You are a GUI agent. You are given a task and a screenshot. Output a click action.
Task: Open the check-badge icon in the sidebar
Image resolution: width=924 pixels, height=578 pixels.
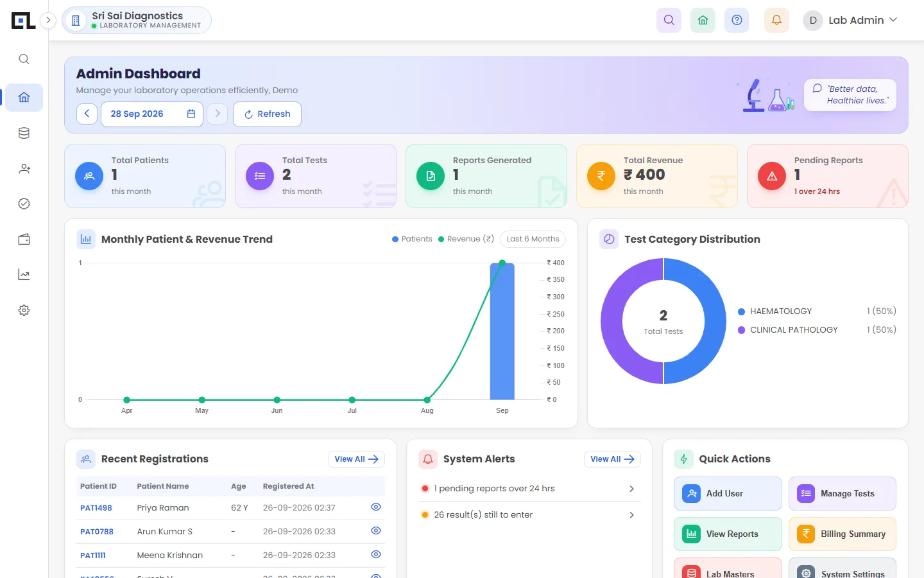pos(24,204)
